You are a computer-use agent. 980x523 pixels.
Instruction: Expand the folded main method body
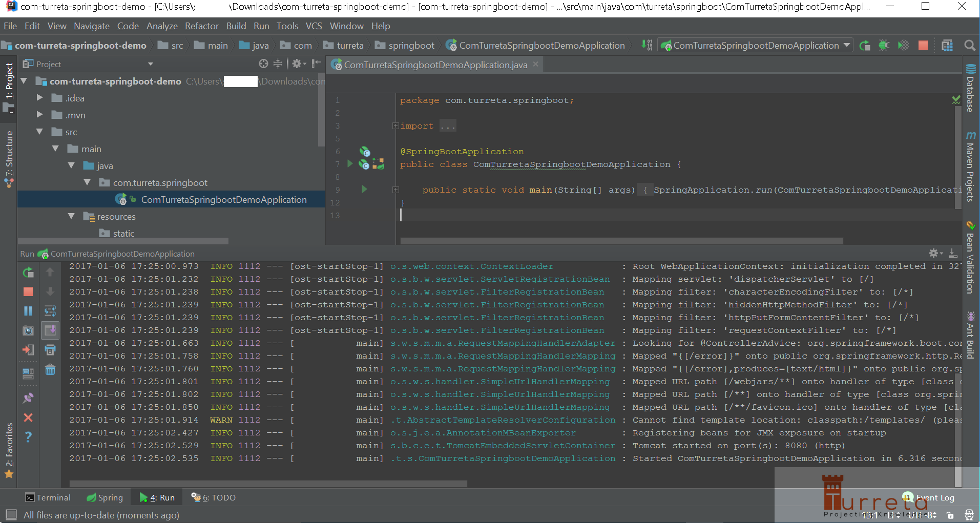[395, 190]
